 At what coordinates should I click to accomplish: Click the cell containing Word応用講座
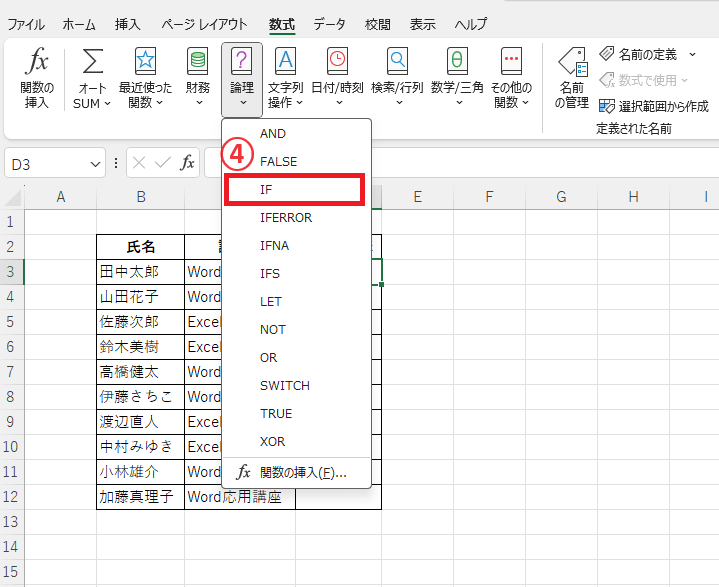click(x=240, y=497)
